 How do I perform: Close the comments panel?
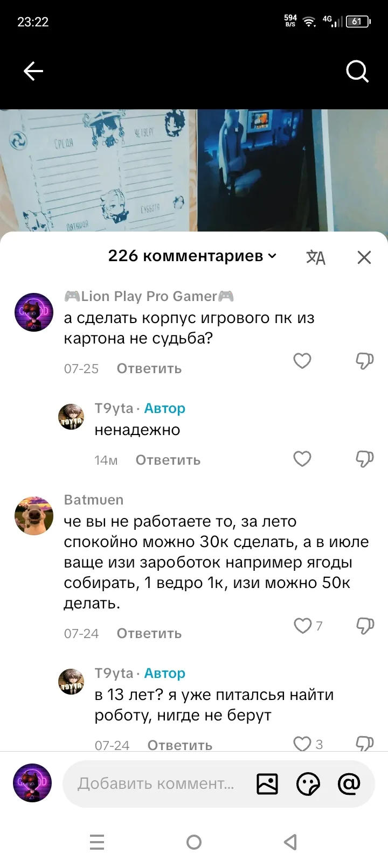(x=364, y=257)
